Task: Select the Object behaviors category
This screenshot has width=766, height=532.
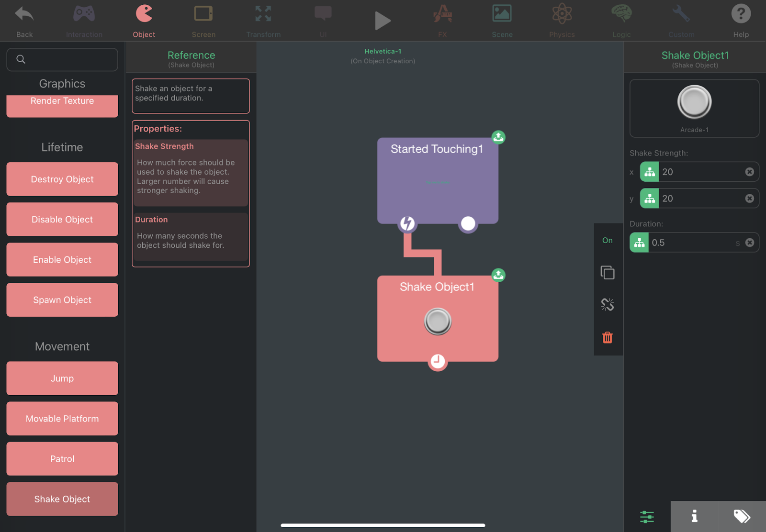Action: 144,21
